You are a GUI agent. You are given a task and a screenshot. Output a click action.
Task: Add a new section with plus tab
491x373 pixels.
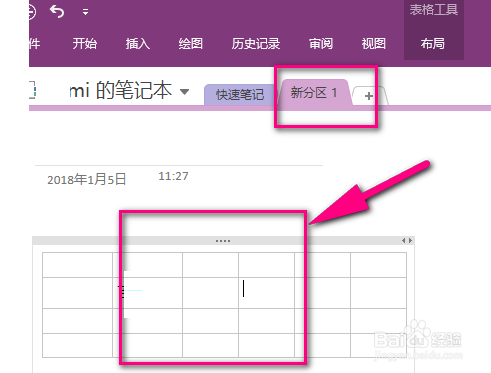pos(369,96)
